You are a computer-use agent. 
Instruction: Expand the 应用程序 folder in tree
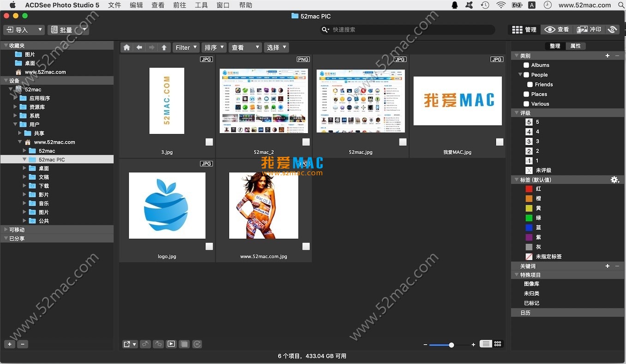click(15, 98)
